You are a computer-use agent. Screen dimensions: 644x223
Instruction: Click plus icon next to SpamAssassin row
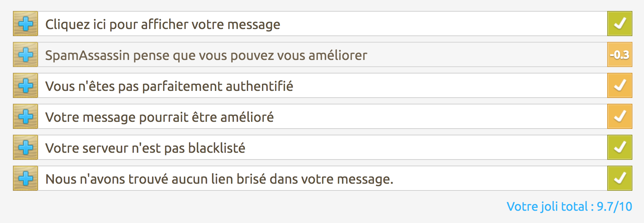coord(25,55)
